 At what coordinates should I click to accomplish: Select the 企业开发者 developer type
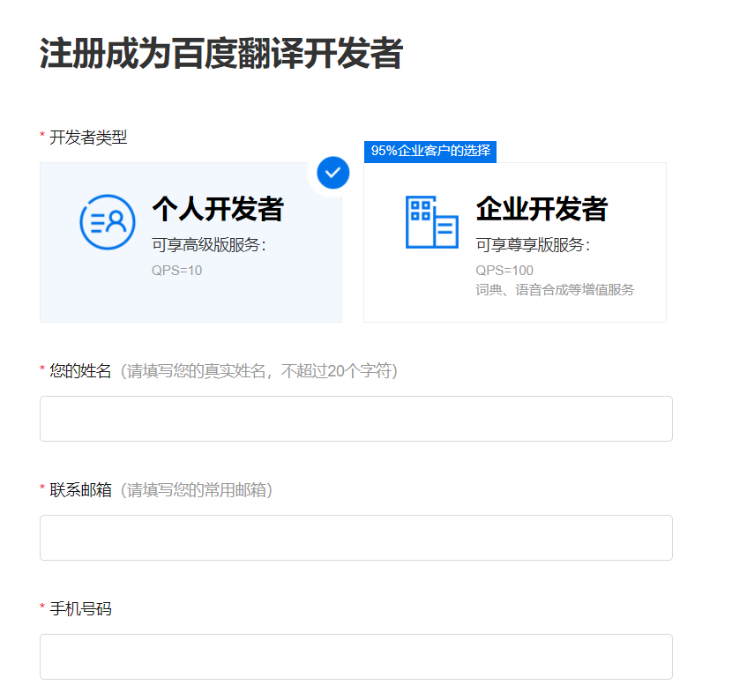[x=514, y=242]
